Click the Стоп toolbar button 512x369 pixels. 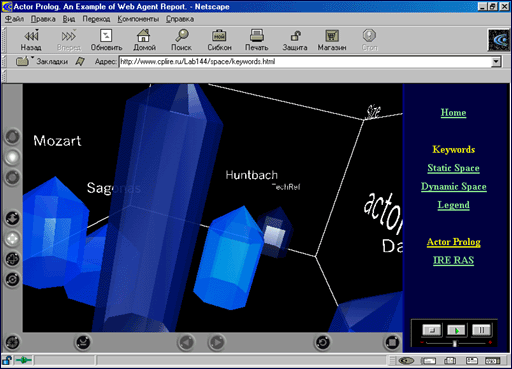tap(369, 40)
